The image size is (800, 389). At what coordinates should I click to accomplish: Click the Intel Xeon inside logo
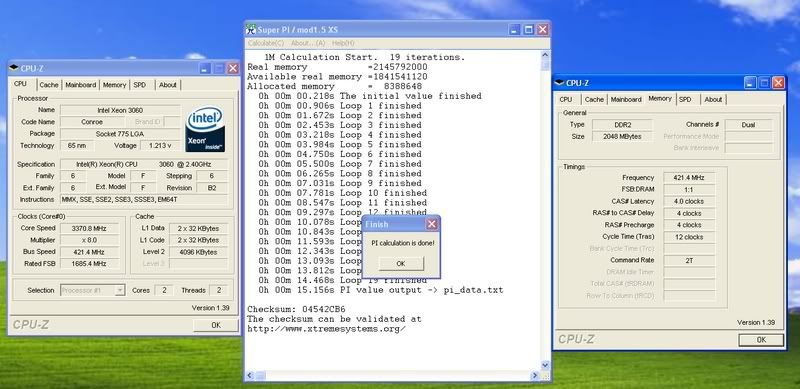(x=205, y=129)
